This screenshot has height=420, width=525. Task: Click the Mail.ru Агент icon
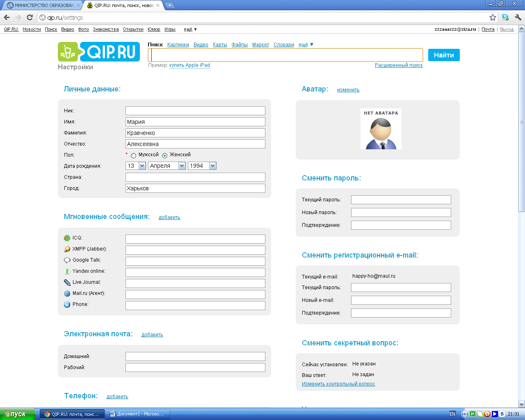coord(67,293)
